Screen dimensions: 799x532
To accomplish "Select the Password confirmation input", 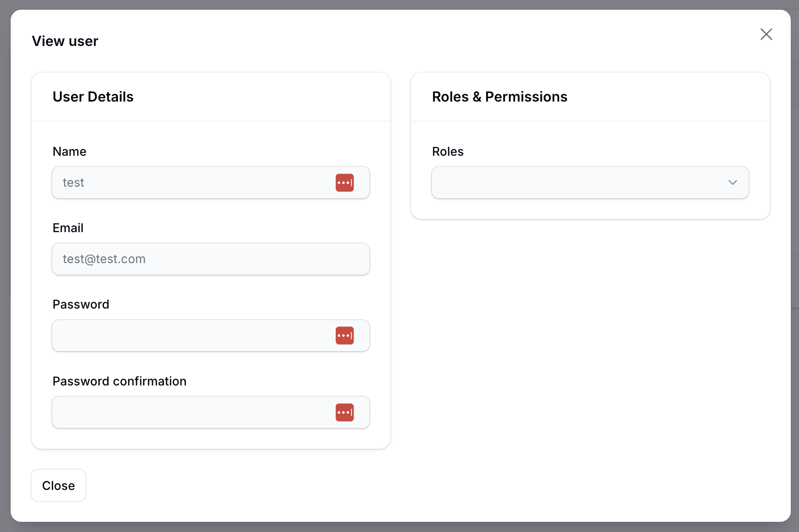I will pos(193,413).
